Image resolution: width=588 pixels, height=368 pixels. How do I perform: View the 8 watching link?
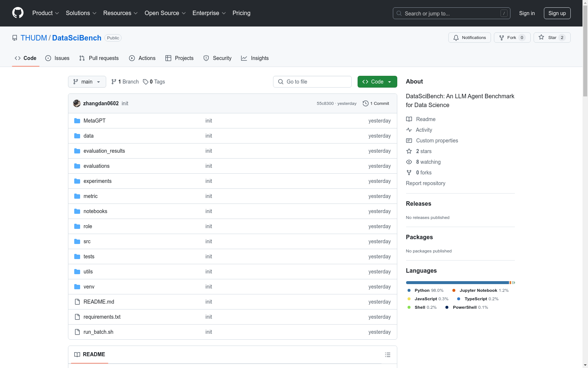click(423, 162)
